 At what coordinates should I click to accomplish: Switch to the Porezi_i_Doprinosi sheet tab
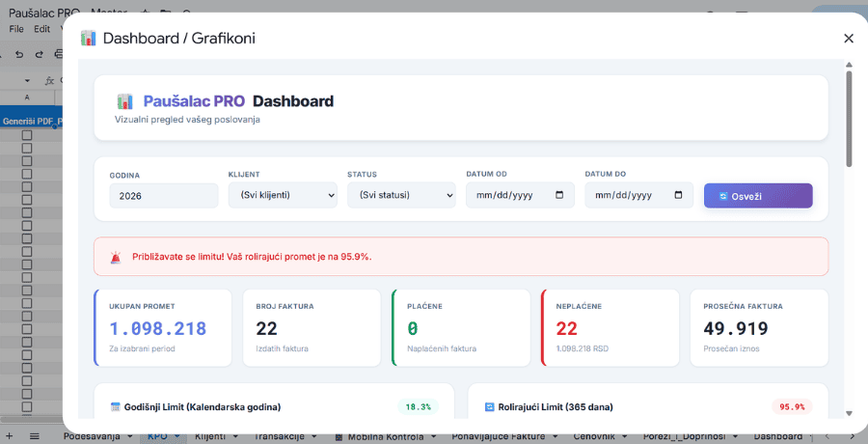pyautogui.click(x=684, y=437)
